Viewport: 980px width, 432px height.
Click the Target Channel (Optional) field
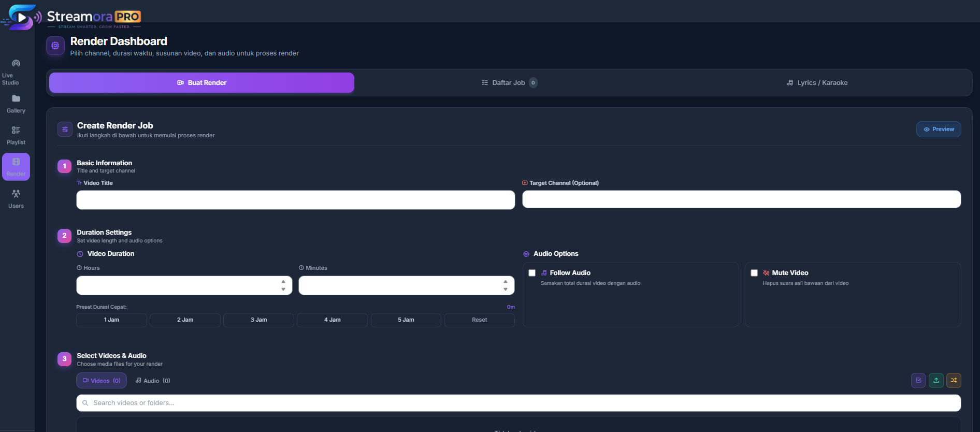pyautogui.click(x=742, y=199)
